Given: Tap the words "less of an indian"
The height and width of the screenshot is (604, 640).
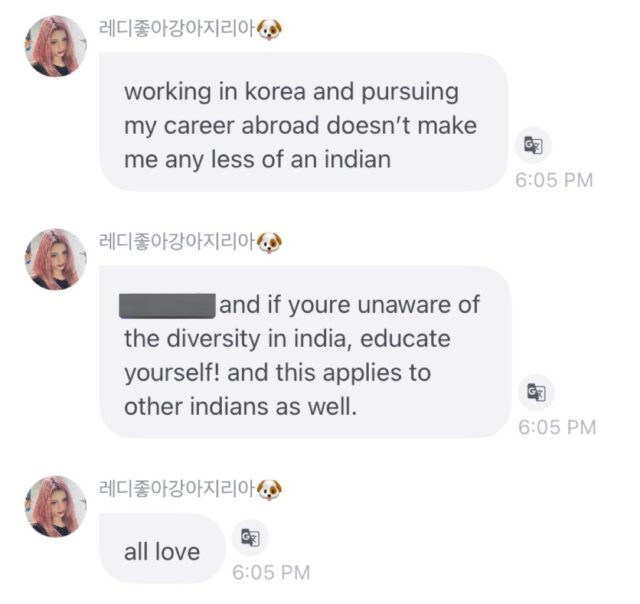Looking at the screenshot, I should [x=301, y=159].
